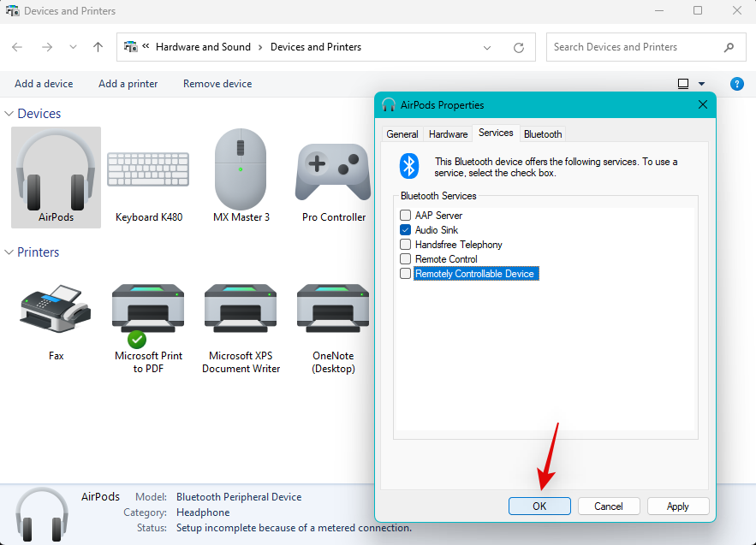Click the forward navigation arrow
Screen dimensions: 756x545
tap(47, 47)
